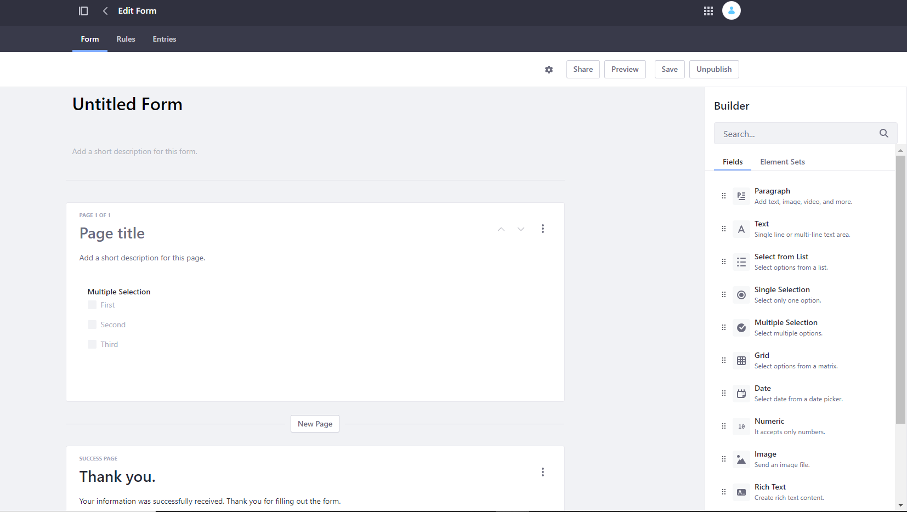Click the Rich Text field label
The width and height of the screenshot is (908, 512).
click(x=770, y=487)
